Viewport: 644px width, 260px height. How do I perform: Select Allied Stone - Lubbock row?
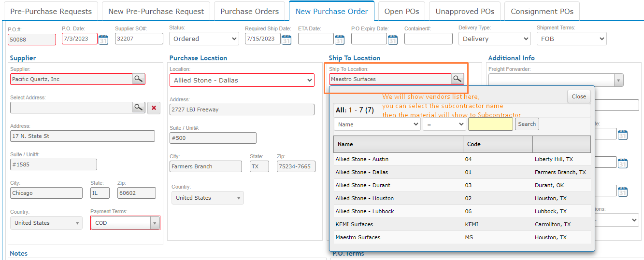pos(462,211)
